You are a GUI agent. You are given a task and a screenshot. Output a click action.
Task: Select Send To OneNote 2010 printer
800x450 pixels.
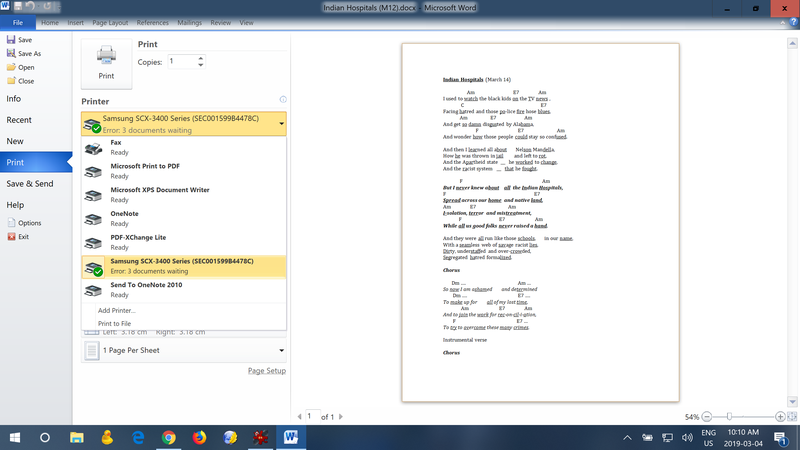[x=184, y=290]
